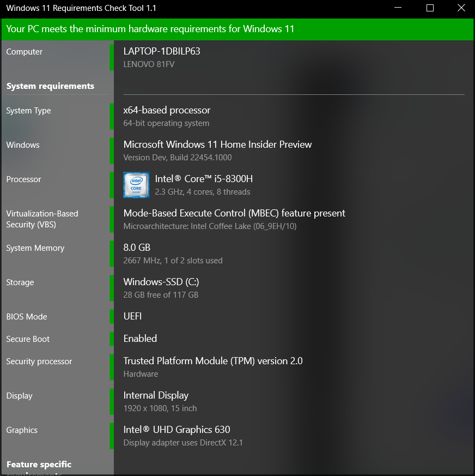This screenshot has height=476, width=475.
Task: Click '1920 x 1080, 15 inch' text
Action: (160, 408)
